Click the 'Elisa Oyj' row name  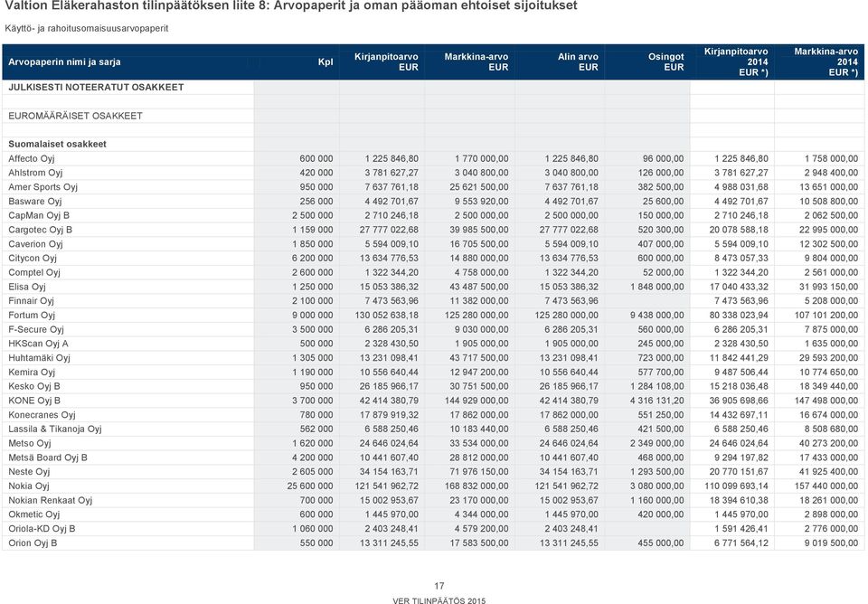pos(26,287)
